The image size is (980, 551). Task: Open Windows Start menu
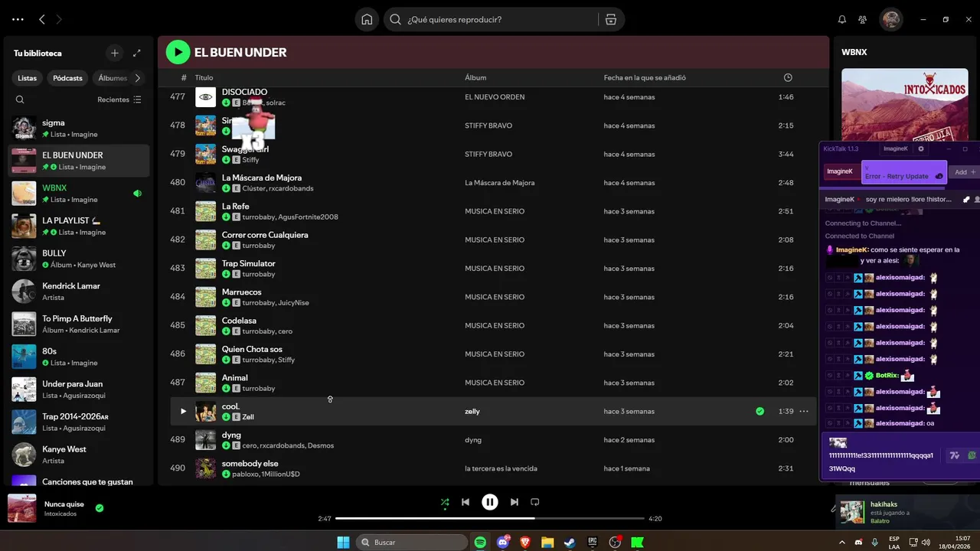pyautogui.click(x=344, y=542)
